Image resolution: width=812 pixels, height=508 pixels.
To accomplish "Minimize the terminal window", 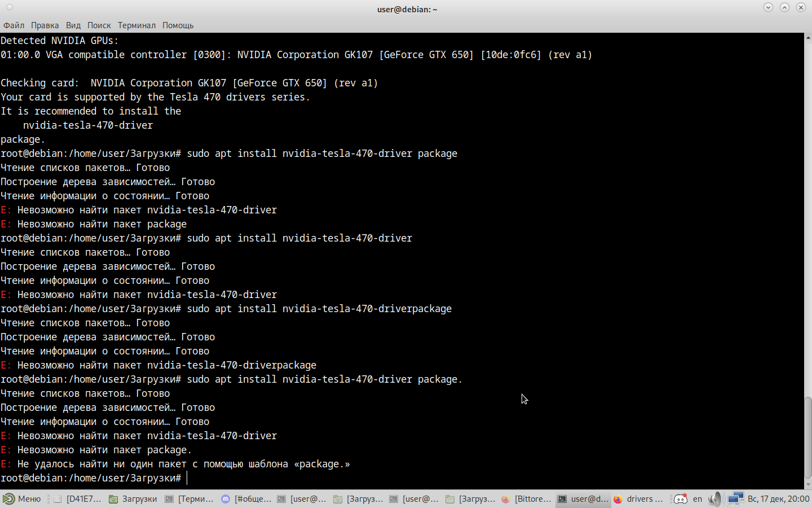I will click(x=768, y=7).
